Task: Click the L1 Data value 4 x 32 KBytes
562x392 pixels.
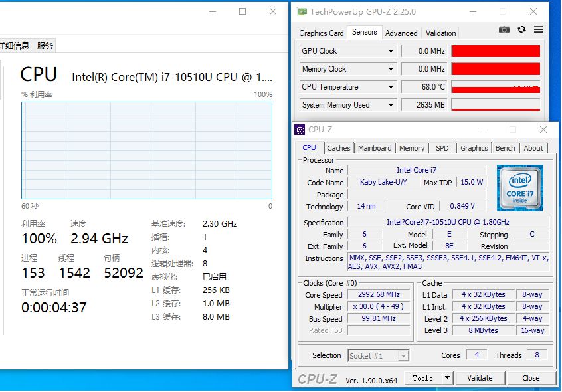Action: (x=483, y=294)
